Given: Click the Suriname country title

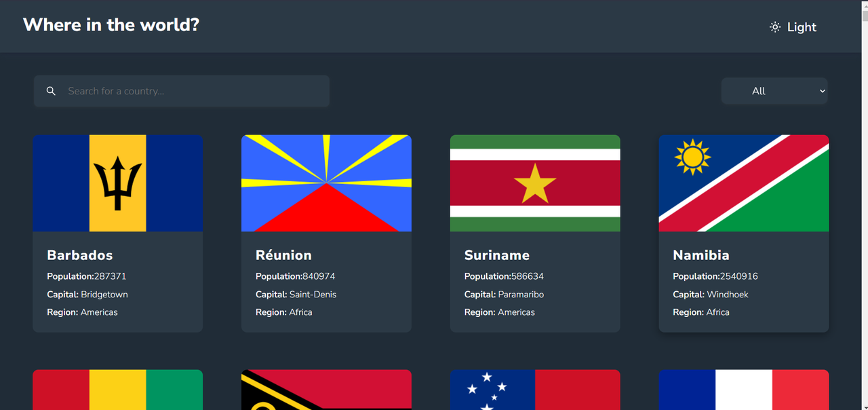Looking at the screenshot, I should coord(497,255).
